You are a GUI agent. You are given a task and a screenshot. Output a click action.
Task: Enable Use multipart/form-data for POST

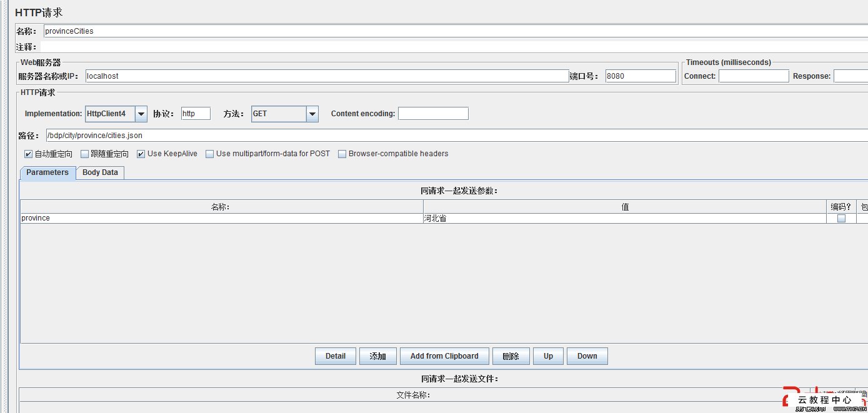pyautogui.click(x=209, y=154)
